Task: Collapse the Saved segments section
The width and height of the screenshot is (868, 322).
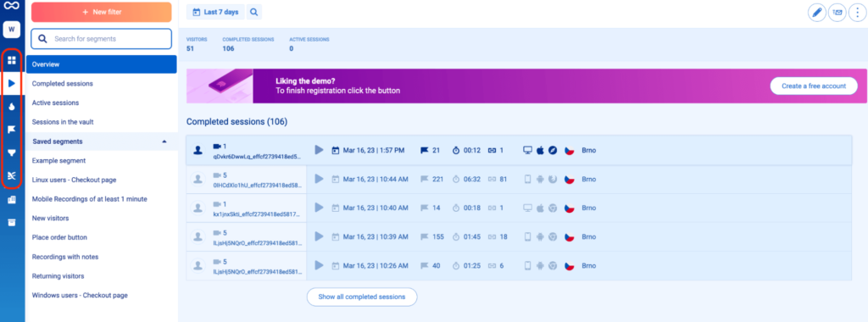Action: [x=164, y=142]
